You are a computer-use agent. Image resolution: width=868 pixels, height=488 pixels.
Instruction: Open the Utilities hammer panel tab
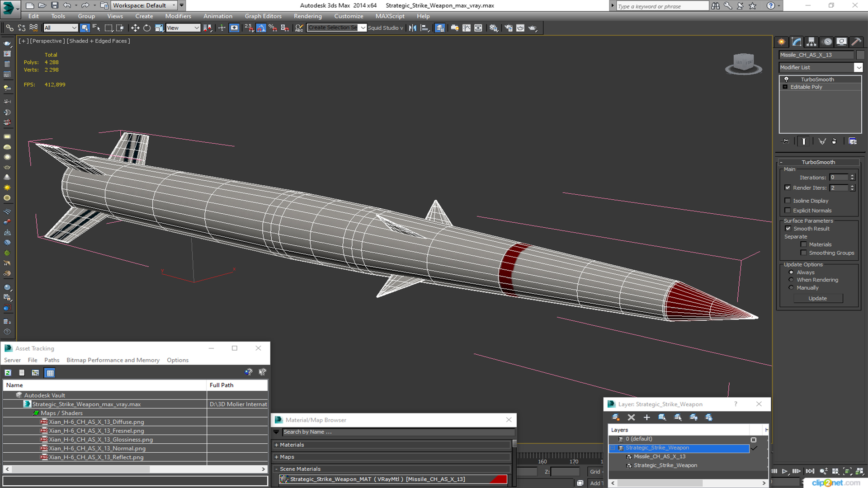[x=856, y=42]
